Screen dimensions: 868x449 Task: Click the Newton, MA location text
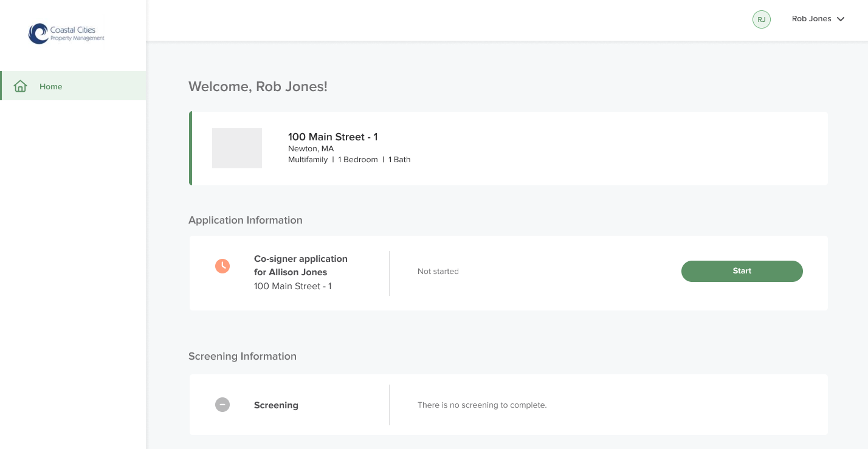311,149
